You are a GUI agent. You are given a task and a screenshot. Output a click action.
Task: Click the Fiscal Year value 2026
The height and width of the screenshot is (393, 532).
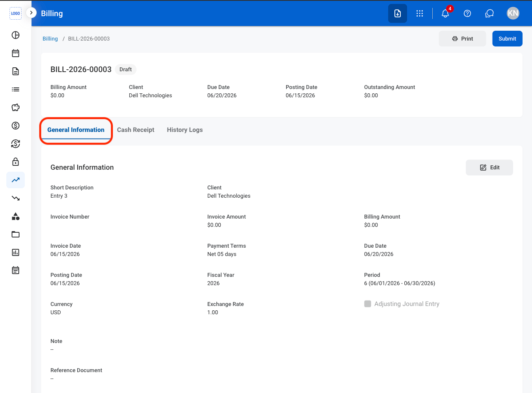213,283
